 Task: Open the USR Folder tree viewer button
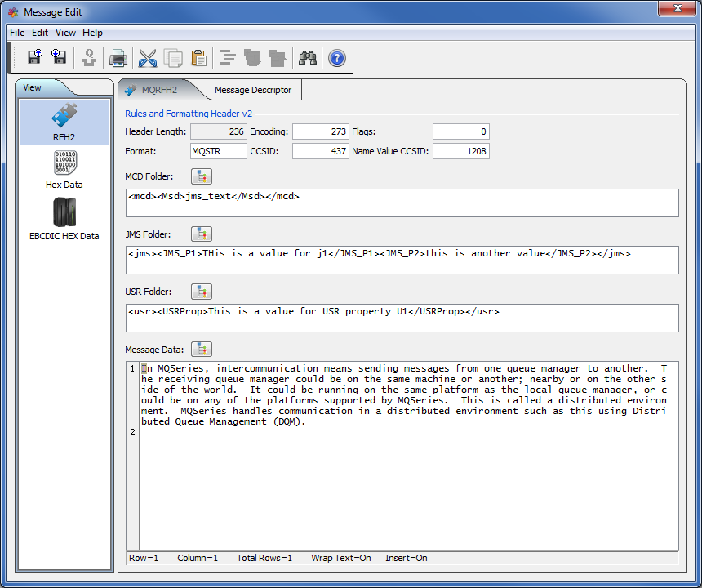(x=202, y=292)
